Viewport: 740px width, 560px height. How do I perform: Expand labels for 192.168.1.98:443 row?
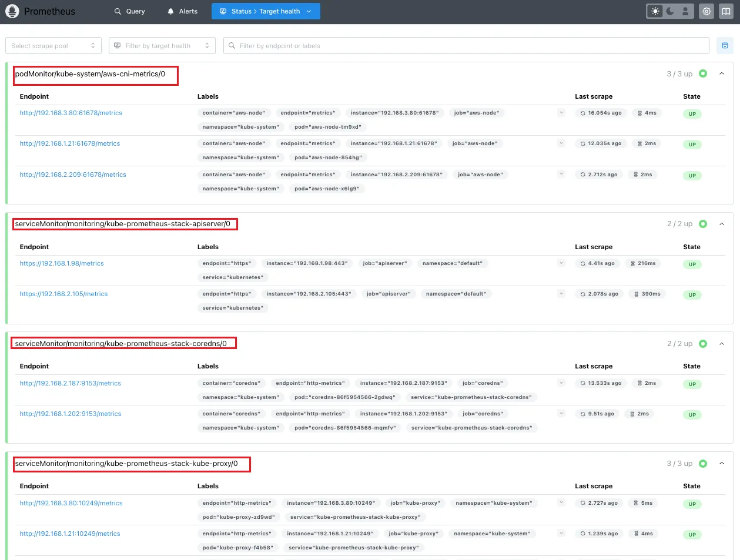coord(561,263)
